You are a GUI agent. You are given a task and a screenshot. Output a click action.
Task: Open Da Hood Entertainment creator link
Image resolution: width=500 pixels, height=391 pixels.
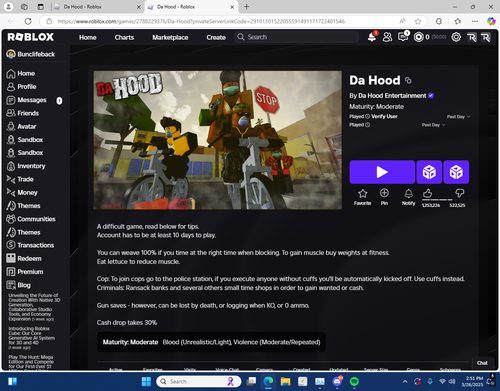point(392,96)
